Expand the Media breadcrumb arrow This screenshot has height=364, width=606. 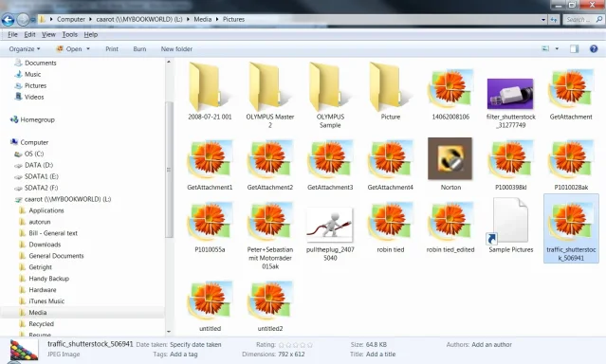tap(217, 19)
